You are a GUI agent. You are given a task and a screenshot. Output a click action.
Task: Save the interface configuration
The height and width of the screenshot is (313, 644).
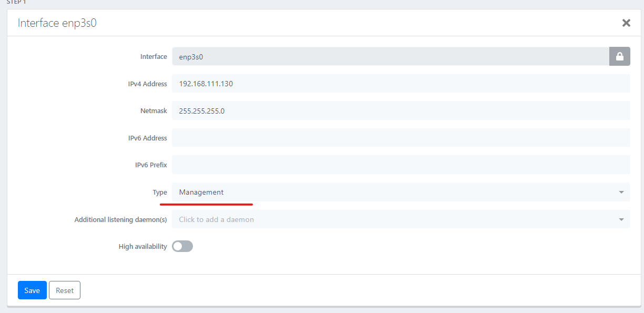[32, 290]
